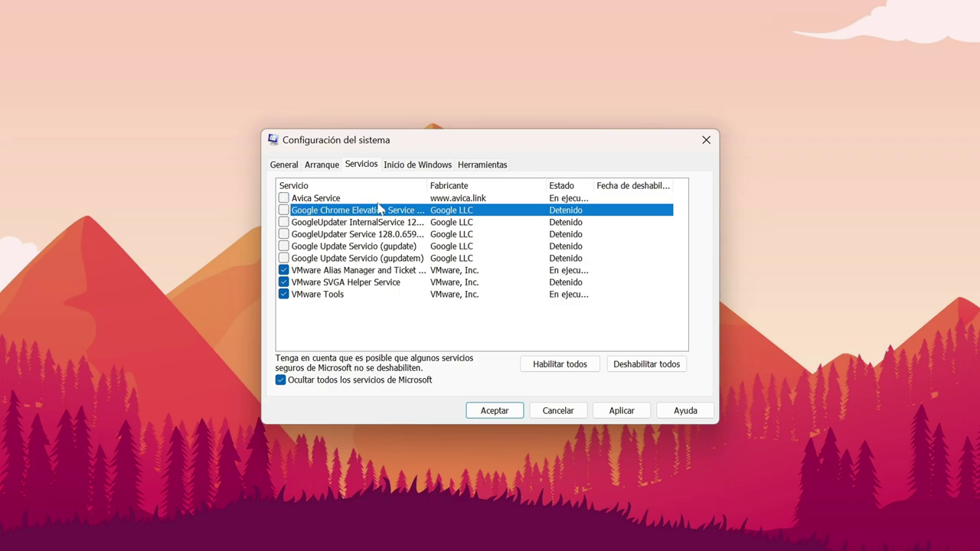Image resolution: width=980 pixels, height=551 pixels.
Task: Open the Inicio de Windows tab
Action: [418, 165]
